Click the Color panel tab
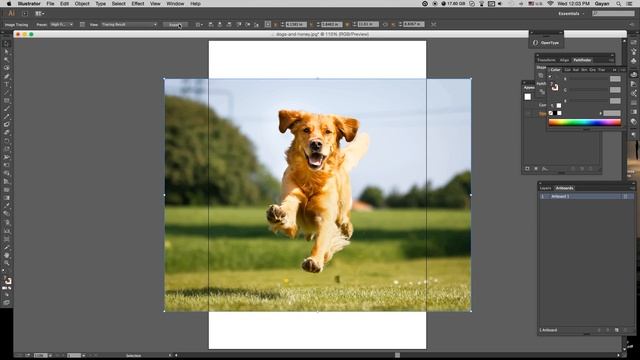 (556, 70)
